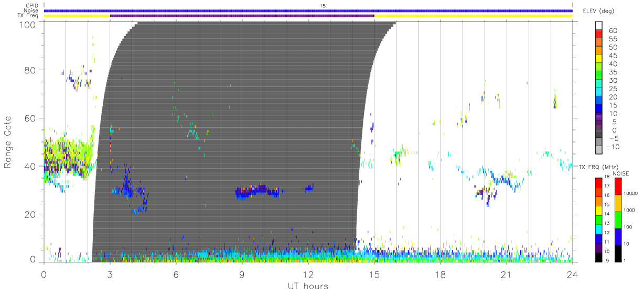Select the orange-yellow swatch in NOISE colorbar
This screenshot has height=297, width=644.
pyautogui.click(x=618, y=203)
